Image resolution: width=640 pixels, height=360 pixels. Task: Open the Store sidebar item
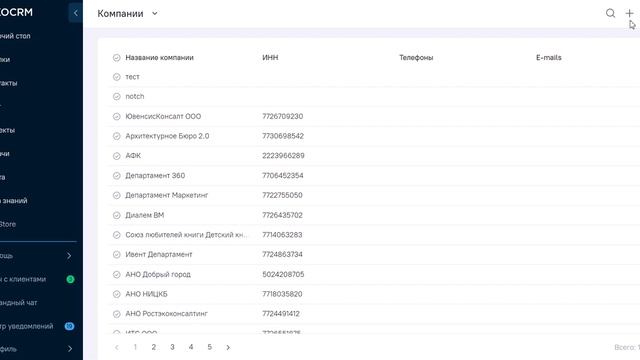(8, 224)
